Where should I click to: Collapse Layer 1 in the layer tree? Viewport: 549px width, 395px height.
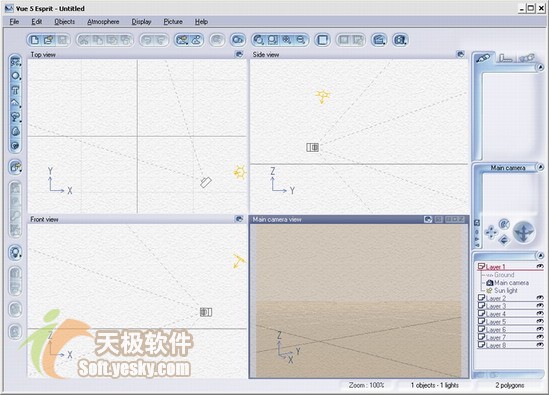[481, 266]
